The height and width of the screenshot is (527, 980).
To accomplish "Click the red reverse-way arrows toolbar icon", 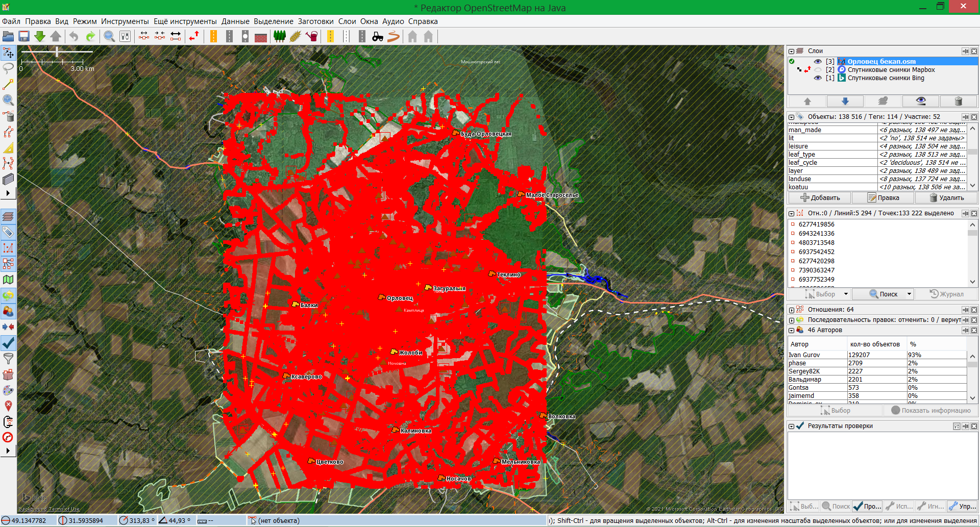I will (194, 36).
